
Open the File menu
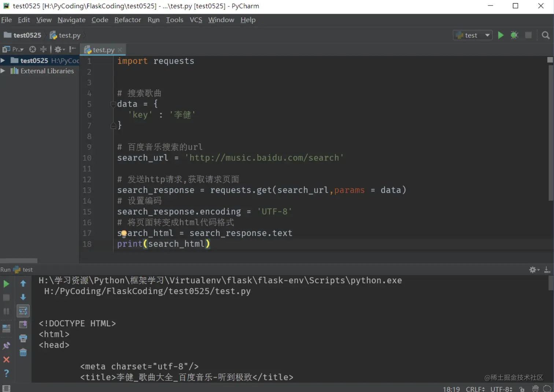click(7, 20)
